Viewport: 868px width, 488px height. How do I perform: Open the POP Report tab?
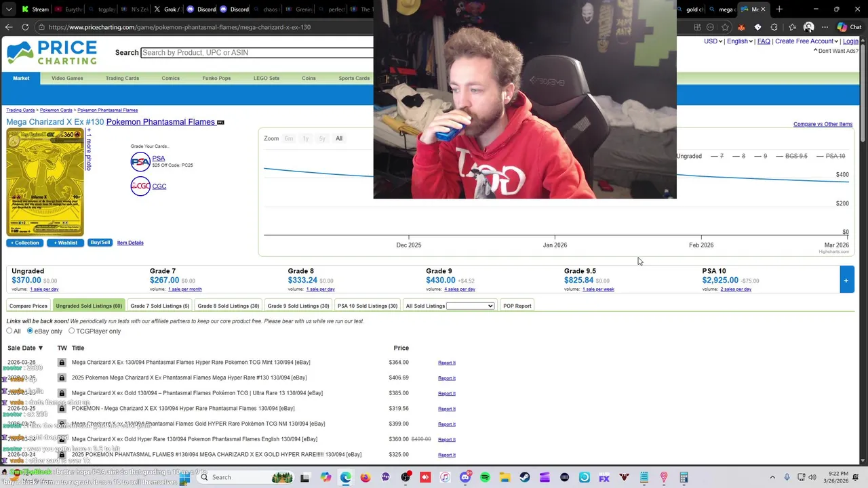pyautogui.click(x=517, y=306)
